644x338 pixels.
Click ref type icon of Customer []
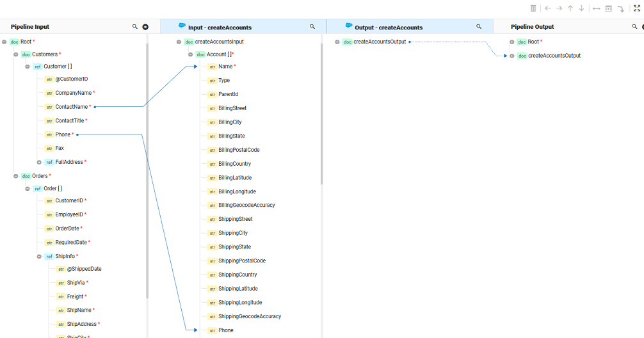(38, 67)
